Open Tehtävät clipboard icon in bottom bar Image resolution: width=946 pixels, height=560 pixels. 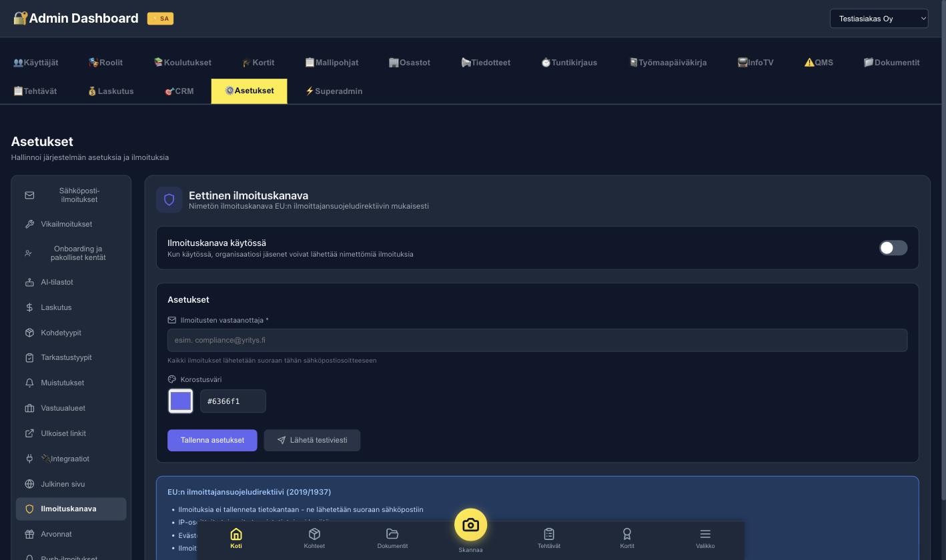tap(549, 534)
